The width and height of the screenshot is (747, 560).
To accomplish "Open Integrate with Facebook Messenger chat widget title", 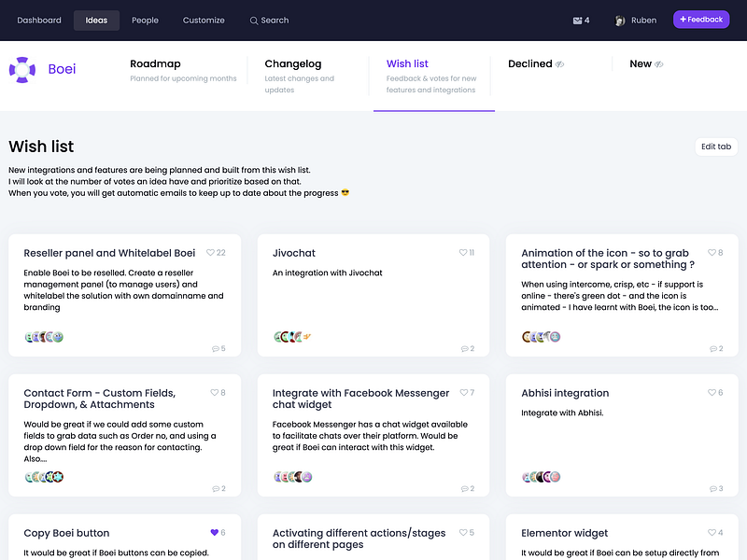I will (x=360, y=399).
